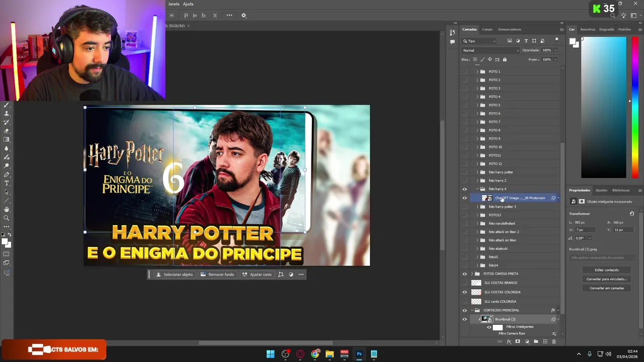Filter layers by type (T) icon
Image resolution: width=644 pixels, height=362 pixels.
tap(526, 41)
